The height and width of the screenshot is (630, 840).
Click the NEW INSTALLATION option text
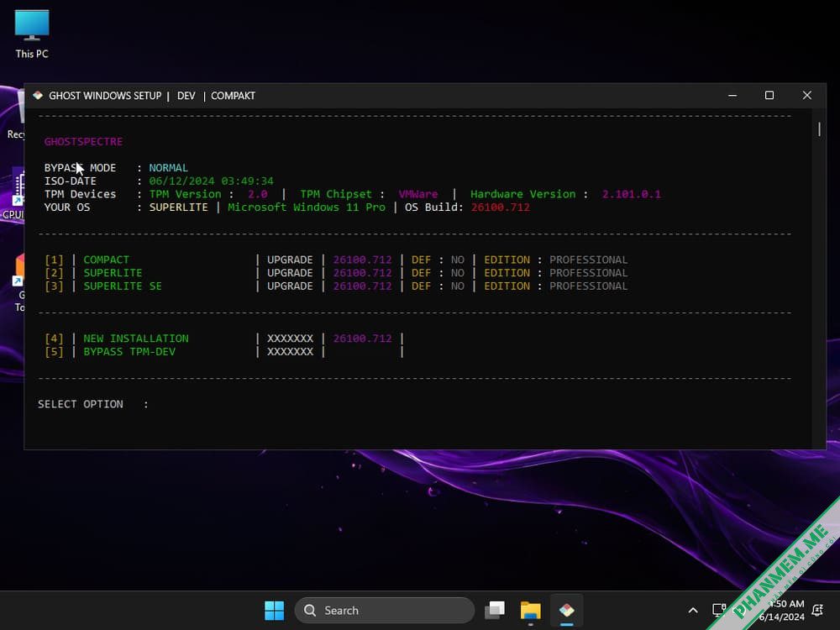(135, 339)
